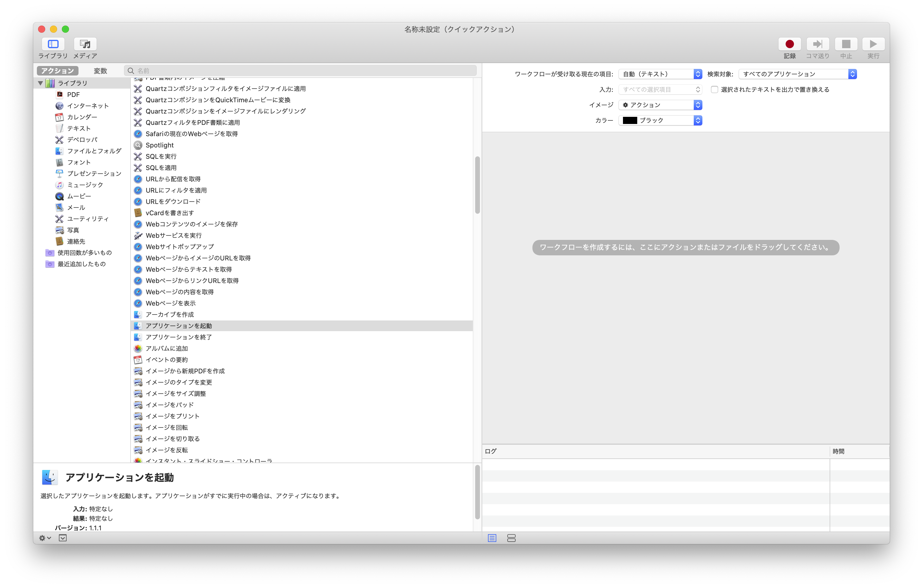The width and height of the screenshot is (923, 588).
Task: Open the イメージ アクション dropdown
Action: coord(660,105)
